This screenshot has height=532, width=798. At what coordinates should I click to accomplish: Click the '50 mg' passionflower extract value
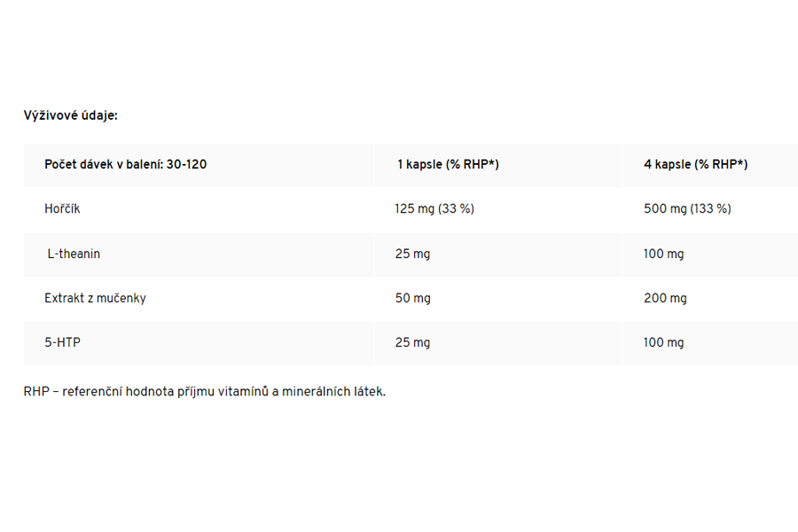pos(412,298)
